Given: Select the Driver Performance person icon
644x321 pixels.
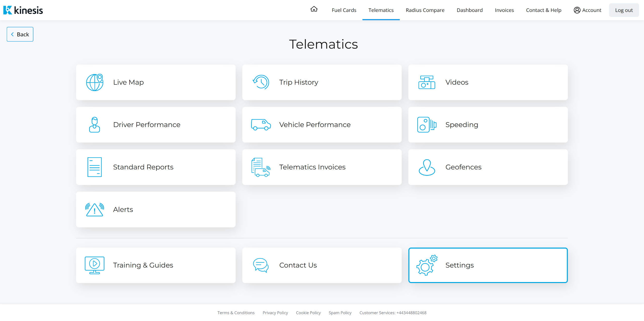Looking at the screenshot, I should tap(95, 125).
